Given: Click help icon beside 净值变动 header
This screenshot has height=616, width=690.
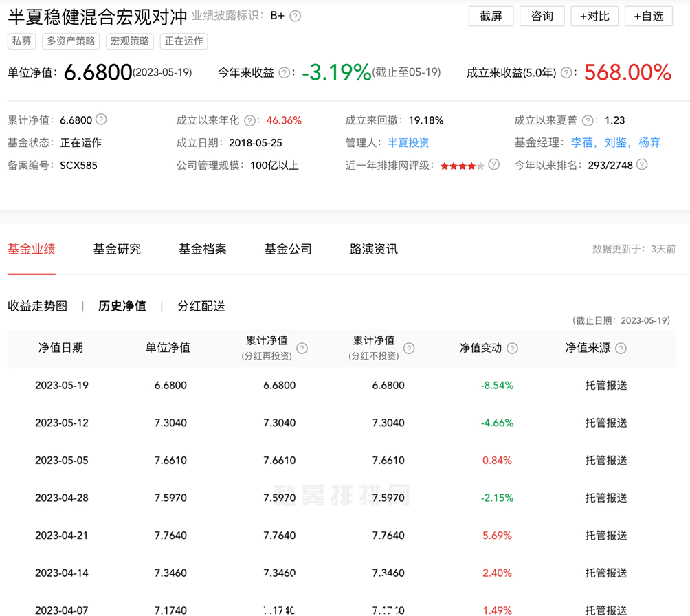Looking at the screenshot, I should pyautogui.click(x=512, y=349).
